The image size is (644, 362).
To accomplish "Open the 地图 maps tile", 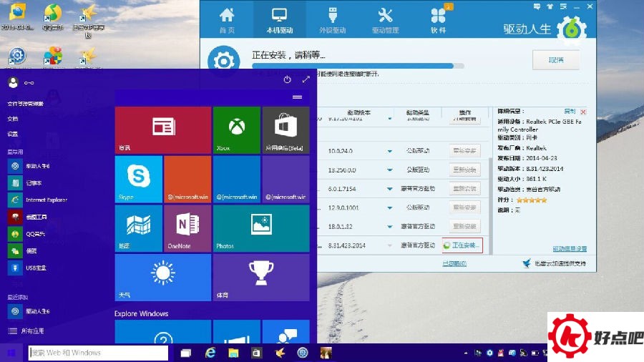I will pyautogui.click(x=138, y=228).
